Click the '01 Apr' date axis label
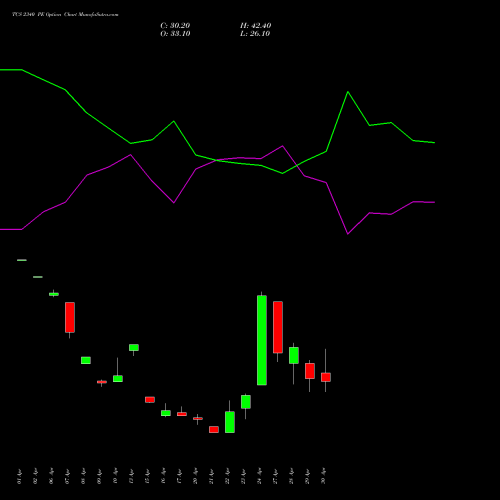Viewport: 500px width, 500px height. tap(19, 476)
